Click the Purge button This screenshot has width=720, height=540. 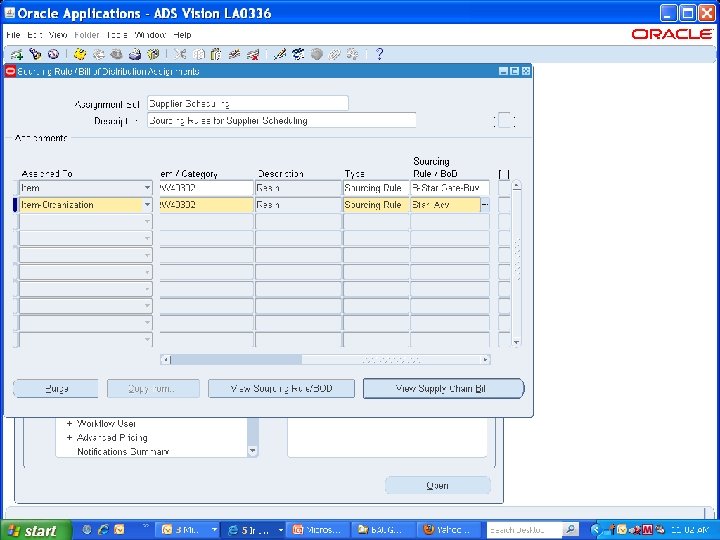pyautogui.click(x=56, y=388)
